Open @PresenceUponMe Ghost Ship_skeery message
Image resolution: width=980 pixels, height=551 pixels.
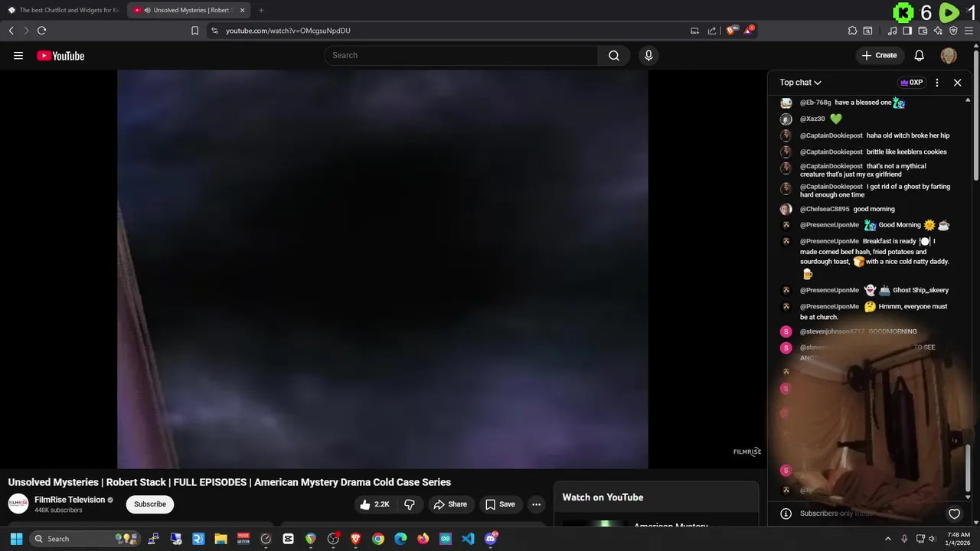pyautogui.click(x=874, y=290)
